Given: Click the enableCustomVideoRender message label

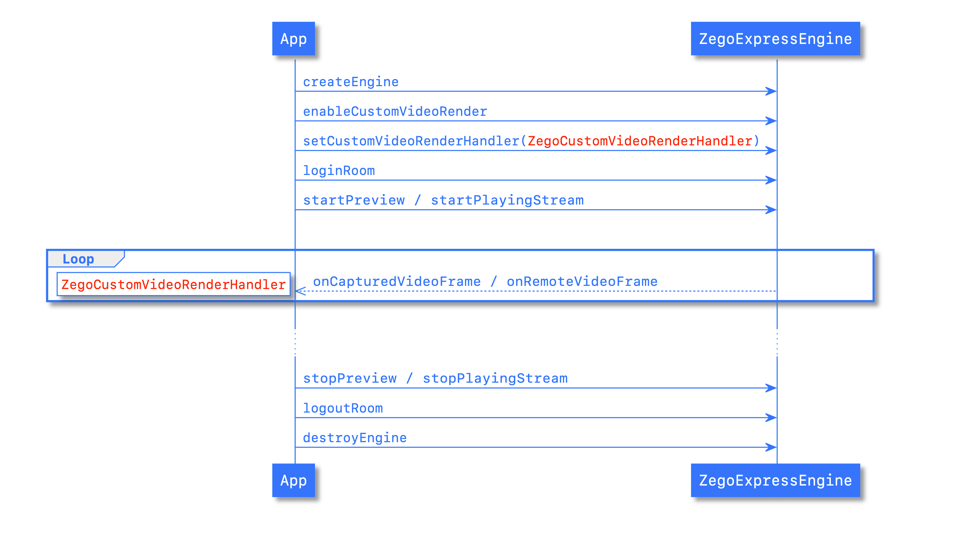Looking at the screenshot, I should coord(395,111).
